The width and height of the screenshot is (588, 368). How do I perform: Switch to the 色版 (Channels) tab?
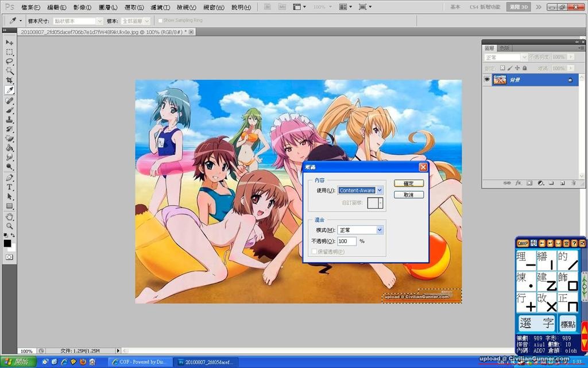tap(504, 48)
